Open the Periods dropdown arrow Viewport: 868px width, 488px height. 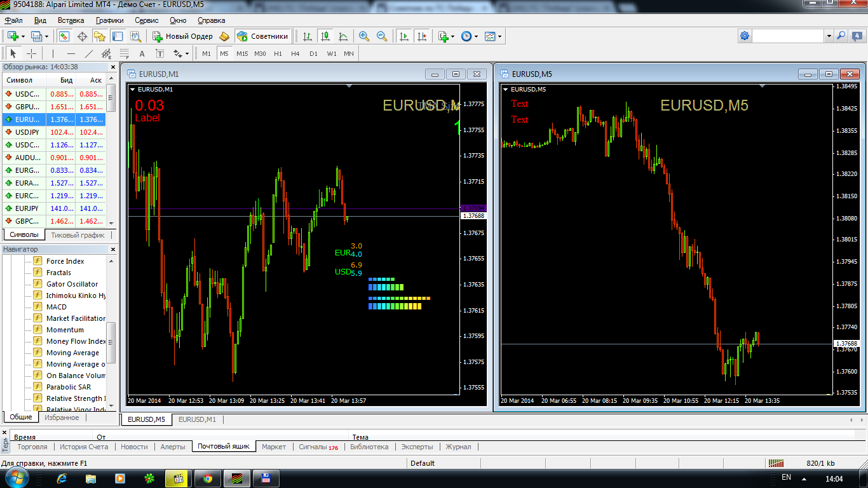click(x=476, y=36)
